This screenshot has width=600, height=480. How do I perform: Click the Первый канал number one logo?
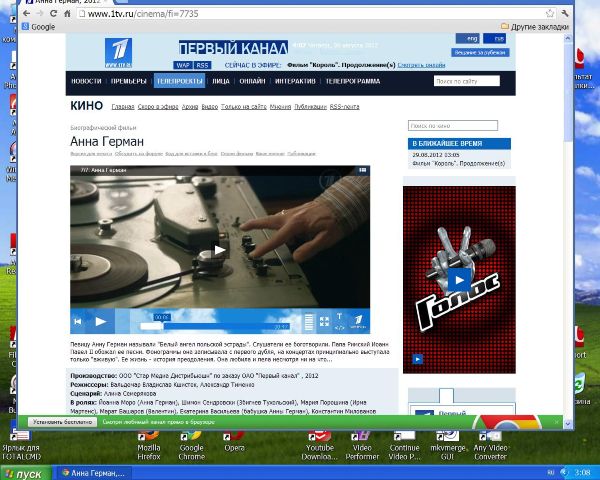click(x=118, y=53)
